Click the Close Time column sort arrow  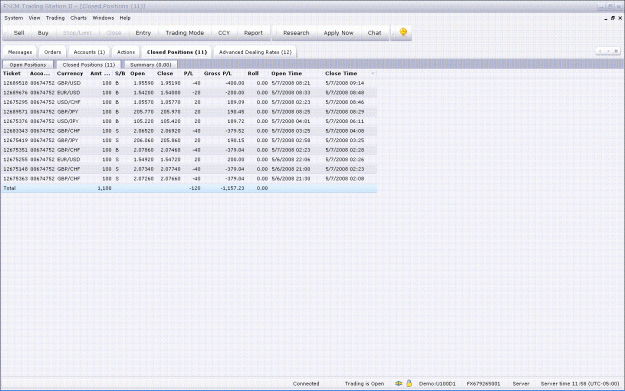(x=373, y=73)
